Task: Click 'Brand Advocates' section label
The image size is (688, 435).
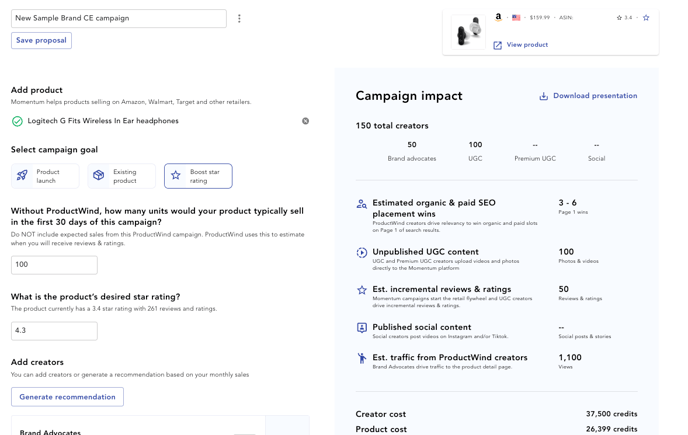Action: [50, 432]
